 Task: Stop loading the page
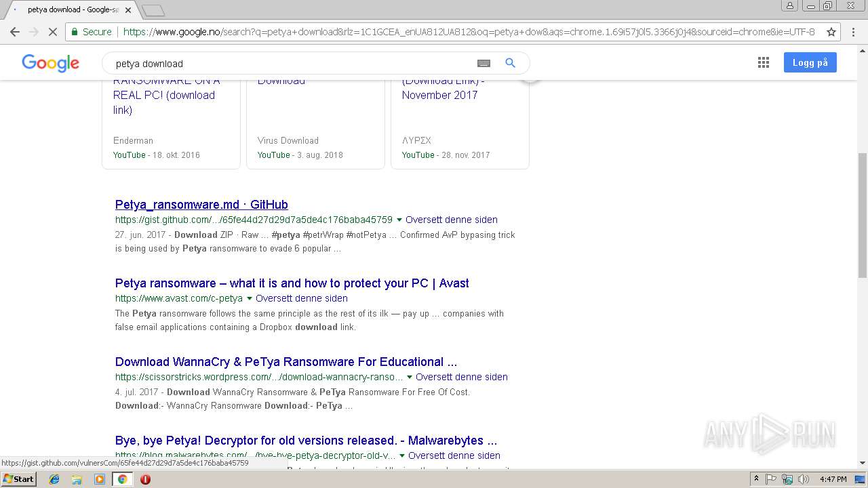click(x=52, y=32)
